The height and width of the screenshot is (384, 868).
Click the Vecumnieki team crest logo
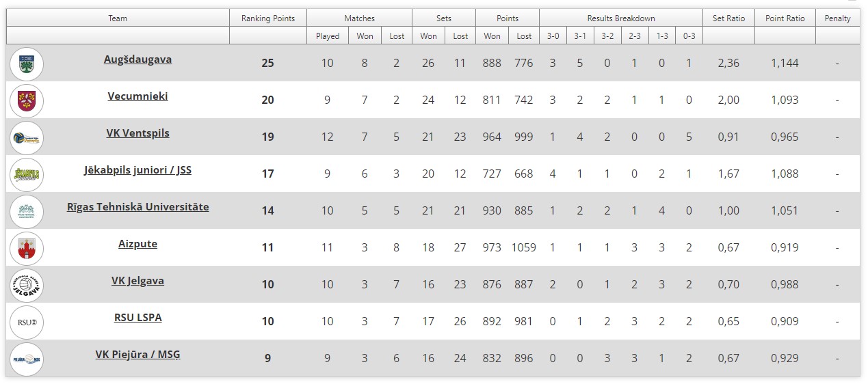point(27,100)
